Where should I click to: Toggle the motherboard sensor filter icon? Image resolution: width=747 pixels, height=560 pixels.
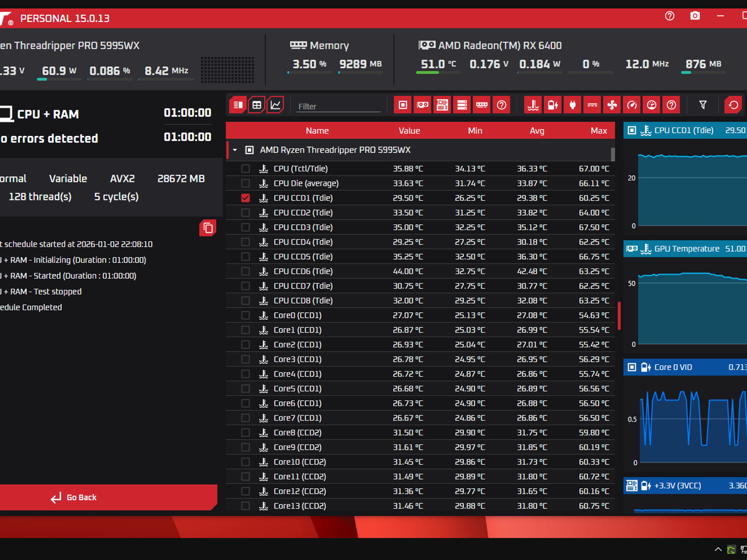click(x=442, y=105)
